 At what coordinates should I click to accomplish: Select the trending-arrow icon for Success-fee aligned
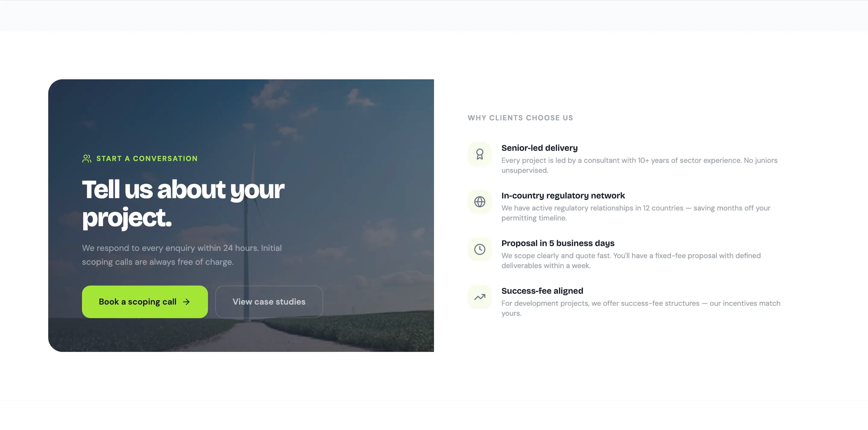pos(480,297)
